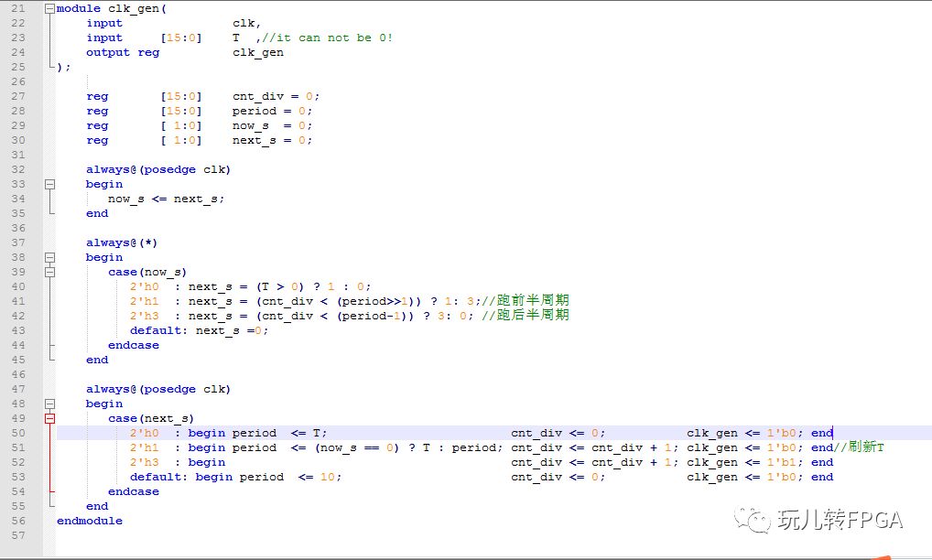Collapse fold marker beside line 38 begin
This screenshot has width=932, height=560.
click(50, 258)
